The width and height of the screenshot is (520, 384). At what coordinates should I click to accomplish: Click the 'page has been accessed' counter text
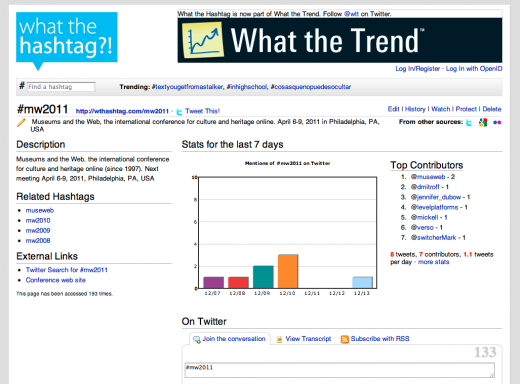64,294
